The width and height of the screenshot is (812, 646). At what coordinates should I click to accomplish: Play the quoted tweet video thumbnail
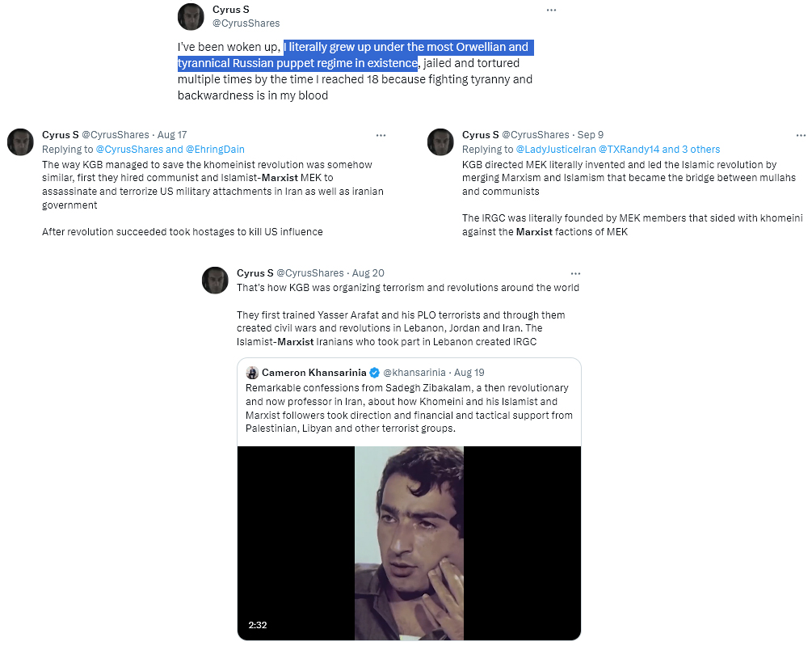[x=409, y=543]
